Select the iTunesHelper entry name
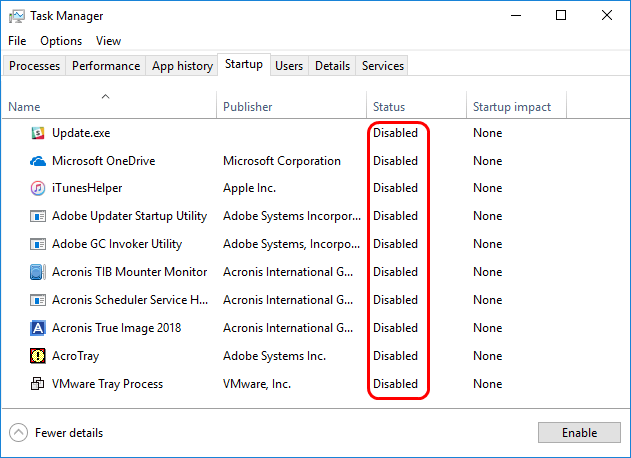The height and width of the screenshot is (458, 631). 87,188
